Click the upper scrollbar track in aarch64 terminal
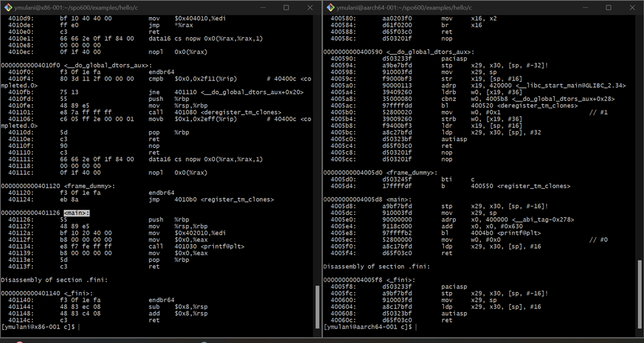 [639, 132]
